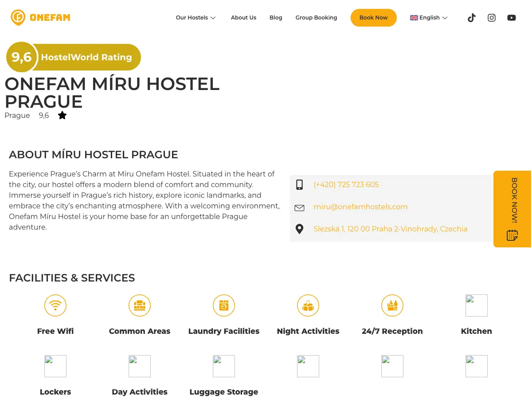Open the YouTube social icon
This screenshot has height=399, width=532.
point(512,18)
